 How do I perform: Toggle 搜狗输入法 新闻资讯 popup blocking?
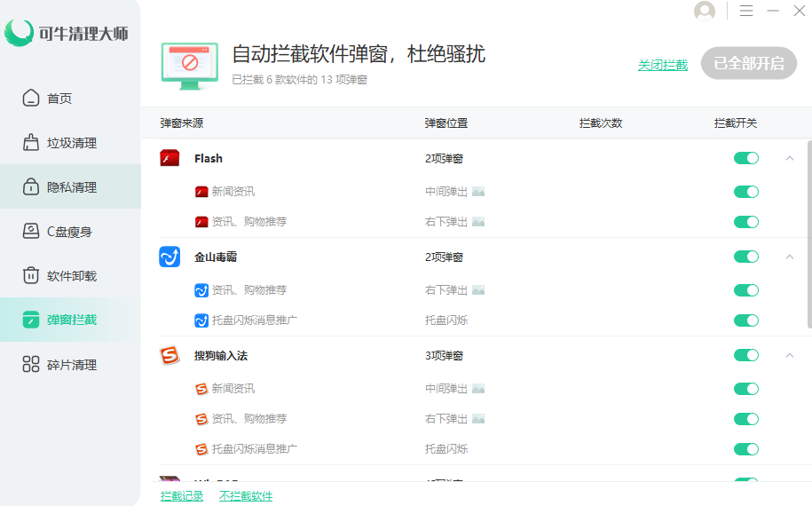tap(746, 389)
